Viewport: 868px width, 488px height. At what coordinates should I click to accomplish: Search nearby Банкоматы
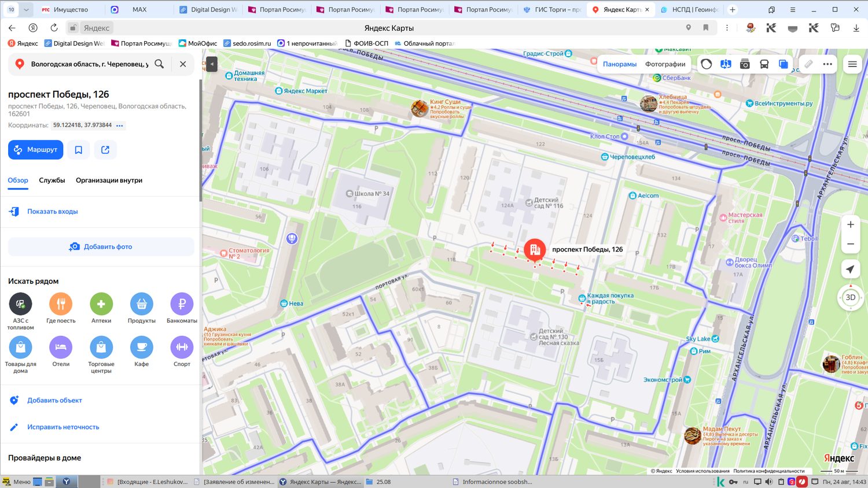pos(182,308)
